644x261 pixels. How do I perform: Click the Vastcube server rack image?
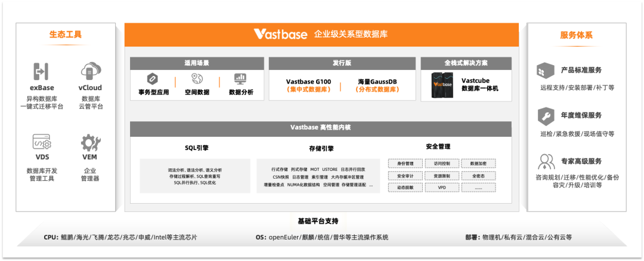click(442, 85)
